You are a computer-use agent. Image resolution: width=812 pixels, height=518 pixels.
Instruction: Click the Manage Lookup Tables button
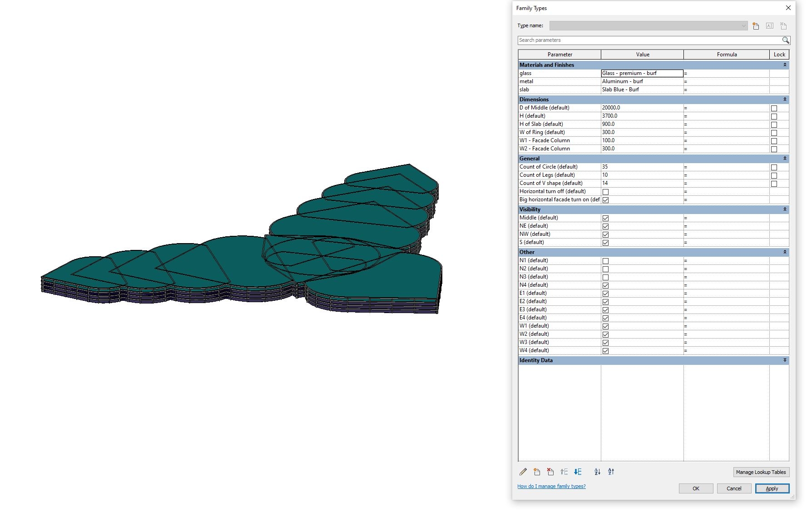pyautogui.click(x=761, y=472)
